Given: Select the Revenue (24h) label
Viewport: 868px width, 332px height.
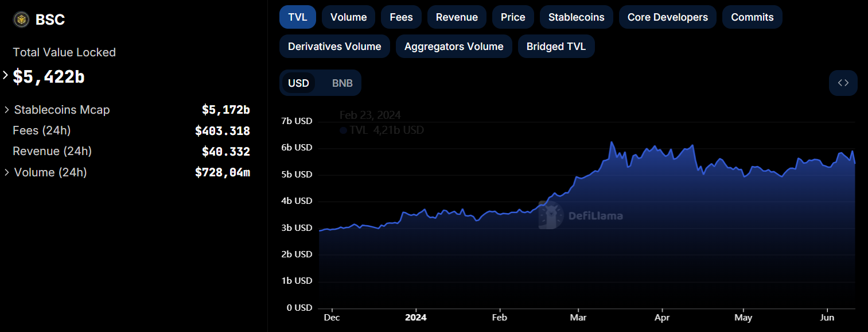Looking at the screenshot, I should (52, 151).
